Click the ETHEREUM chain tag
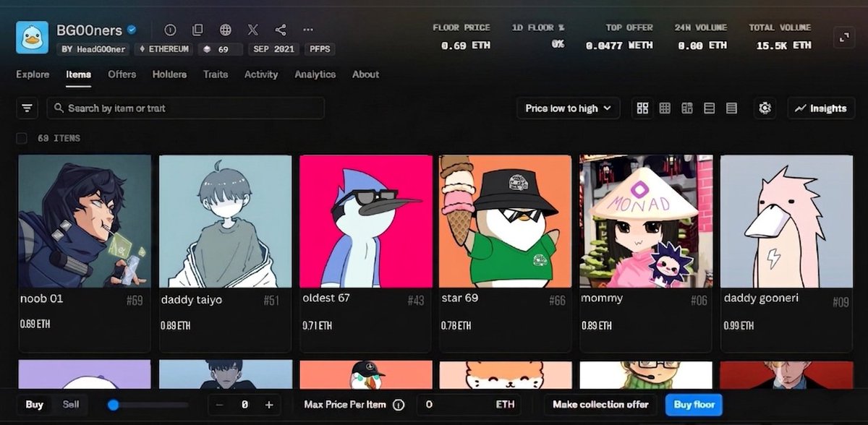The height and width of the screenshot is (425, 868). click(165, 49)
